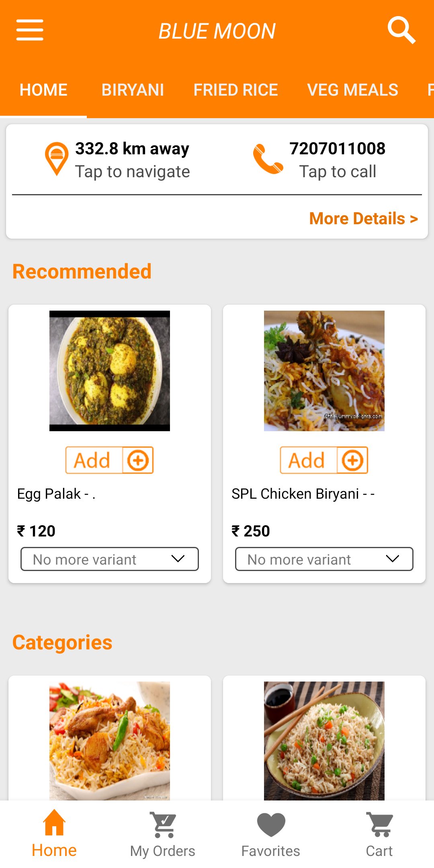Switch to the BIRYANI tab
Viewport: 434px width, 868px height.
pyautogui.click(x=133, y=90)
